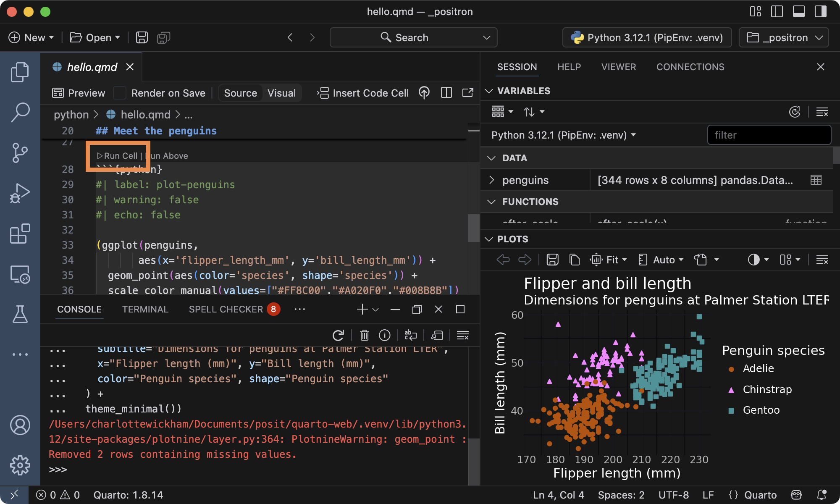Show console information icon
Screen dimensions: 840x504
pos(385,335)
